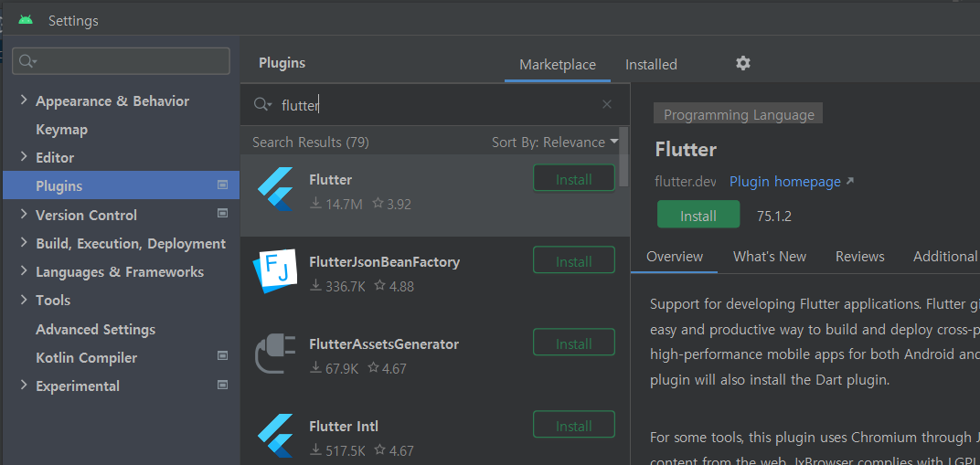The image size is (980, 465).
Task: Click the settings search field
Action: pos(122,60)
